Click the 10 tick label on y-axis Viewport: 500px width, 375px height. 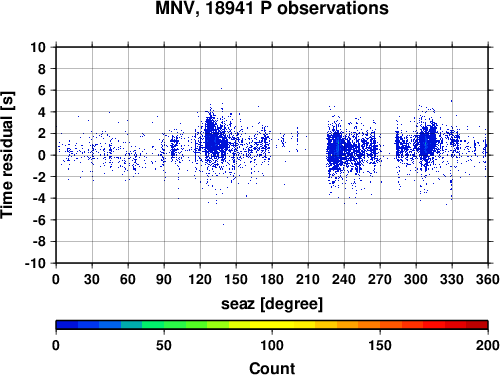38,47
